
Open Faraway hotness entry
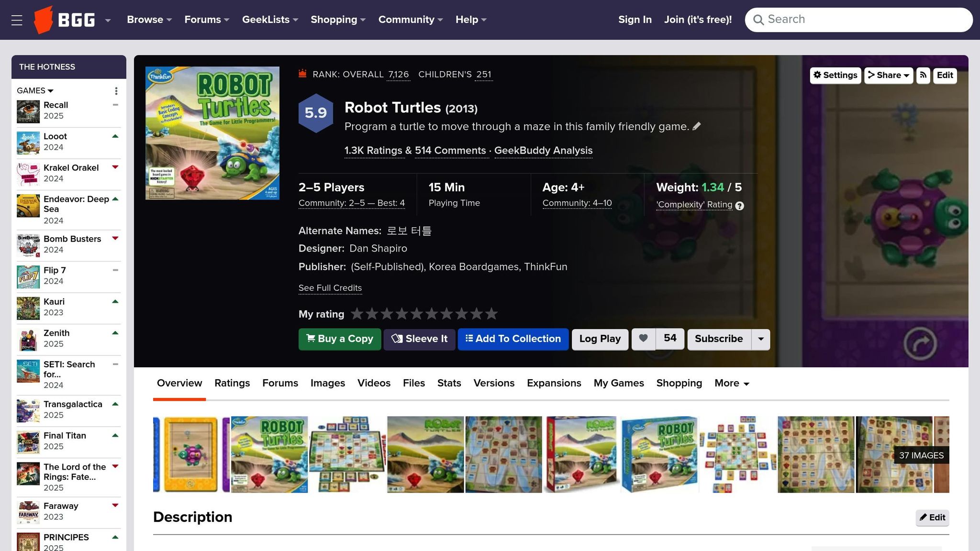click(61, 506)
